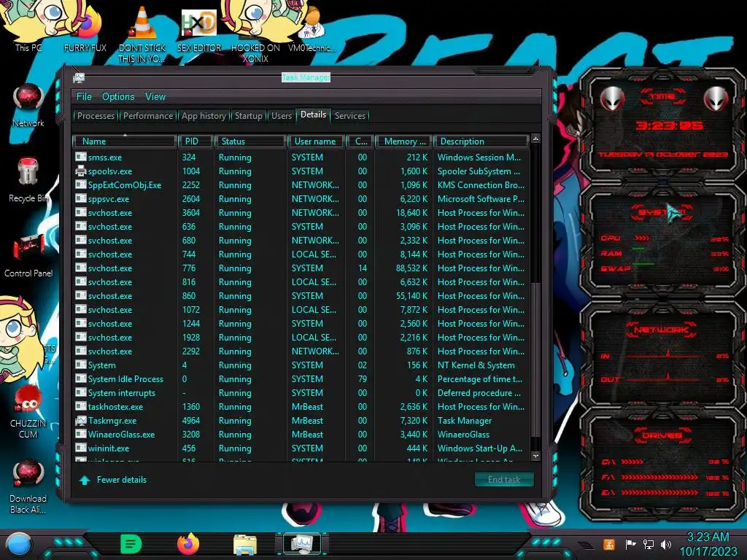Image resolution: width=747 pixels, height=560 pixels.
Task: Open network tray icon
Action: tap(648, 544)
